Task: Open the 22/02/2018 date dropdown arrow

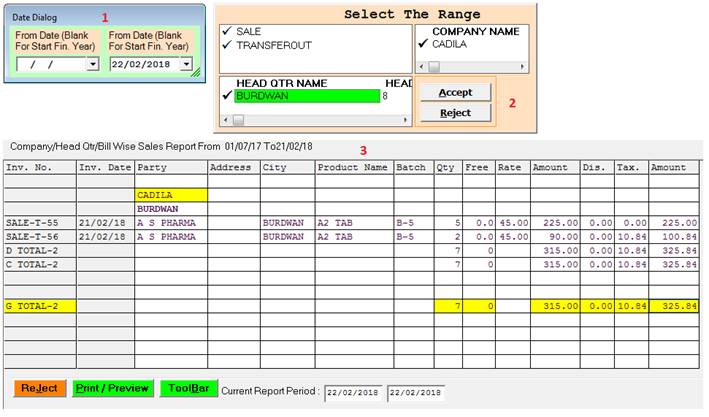Action: coord(186,64)
